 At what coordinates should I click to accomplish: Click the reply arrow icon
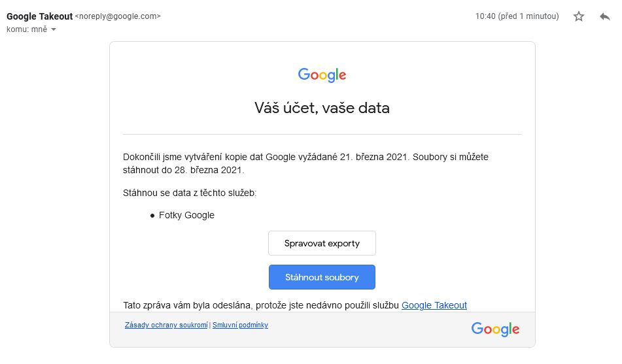point(605,16)
